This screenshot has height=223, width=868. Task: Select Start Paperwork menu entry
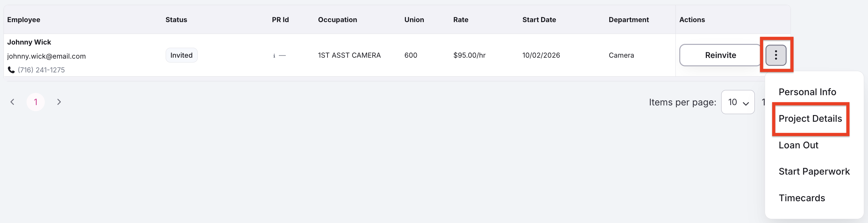click(814, 171)
